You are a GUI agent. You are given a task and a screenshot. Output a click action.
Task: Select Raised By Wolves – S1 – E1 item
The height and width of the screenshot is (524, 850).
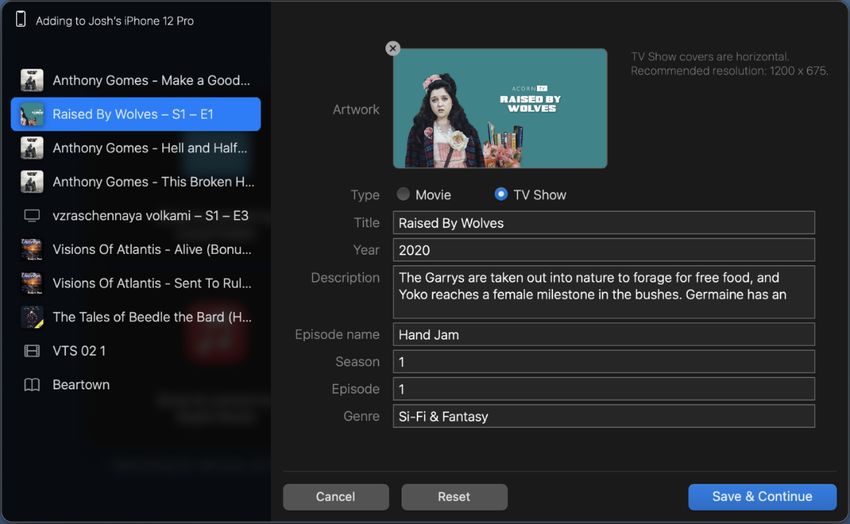click(136, 114)
